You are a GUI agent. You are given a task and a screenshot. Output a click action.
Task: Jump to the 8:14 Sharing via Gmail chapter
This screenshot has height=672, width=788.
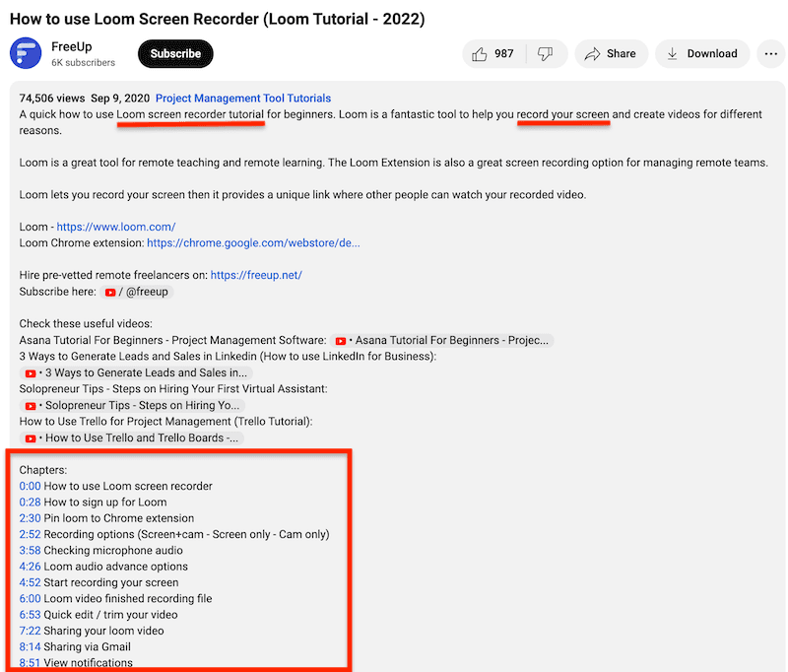[x=29, y=646]
